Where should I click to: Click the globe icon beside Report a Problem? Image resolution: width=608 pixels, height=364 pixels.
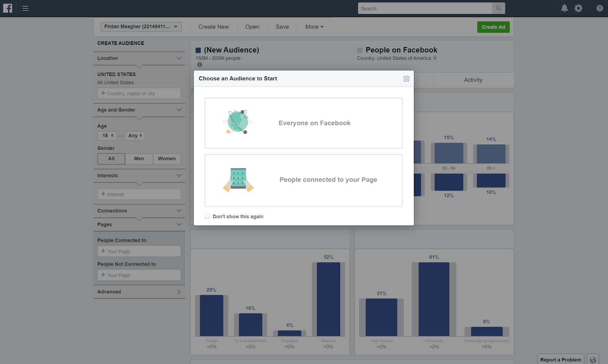click(593, 359)
